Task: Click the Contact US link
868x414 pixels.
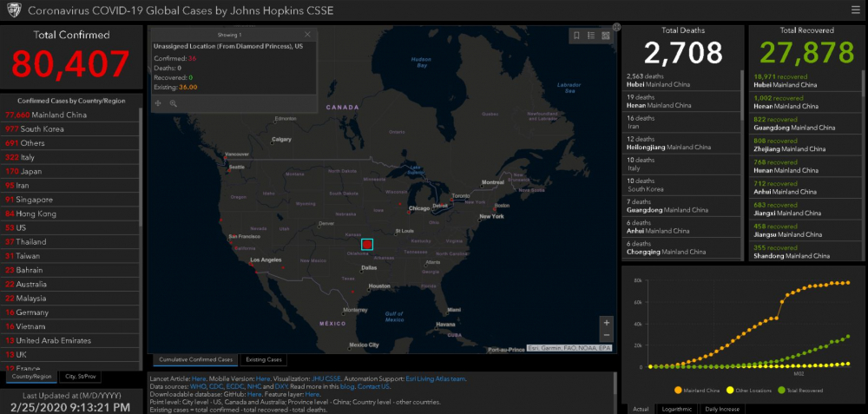Action: [x=373, y=386]
